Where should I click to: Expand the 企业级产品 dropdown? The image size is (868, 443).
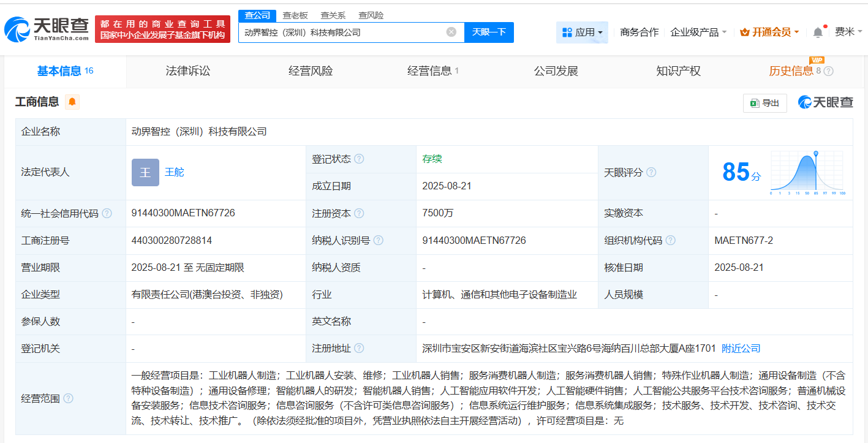pos(698,32)
